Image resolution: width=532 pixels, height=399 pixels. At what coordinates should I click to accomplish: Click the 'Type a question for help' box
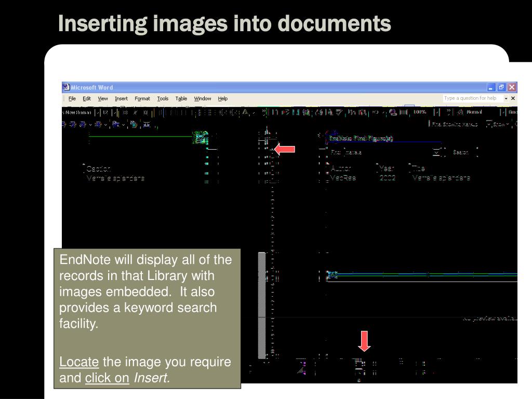click(472, 98)
